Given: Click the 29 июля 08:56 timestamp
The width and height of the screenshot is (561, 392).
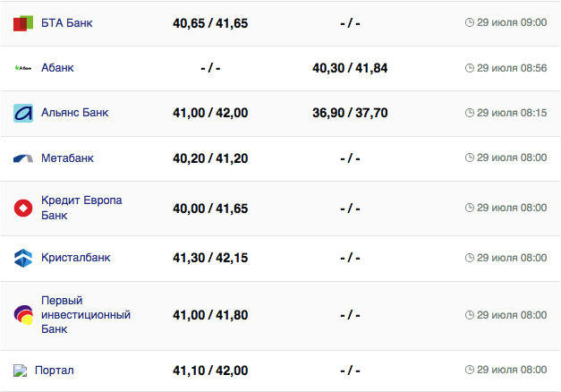Looking at the screenshot, I should point(506,68).
